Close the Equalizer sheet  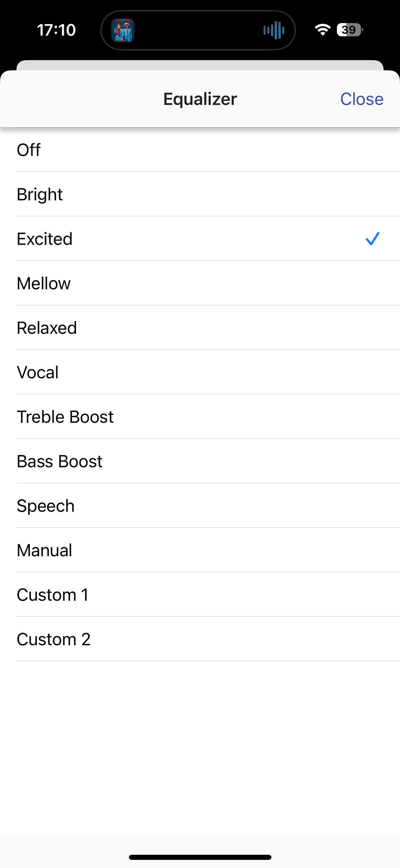coord(362,99)
